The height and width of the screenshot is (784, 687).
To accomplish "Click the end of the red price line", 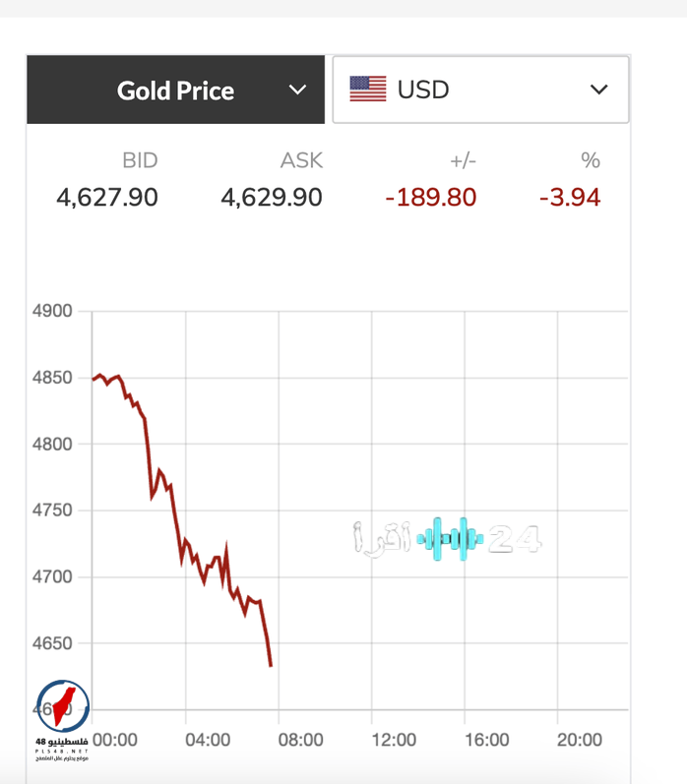I will coord(271,666).
